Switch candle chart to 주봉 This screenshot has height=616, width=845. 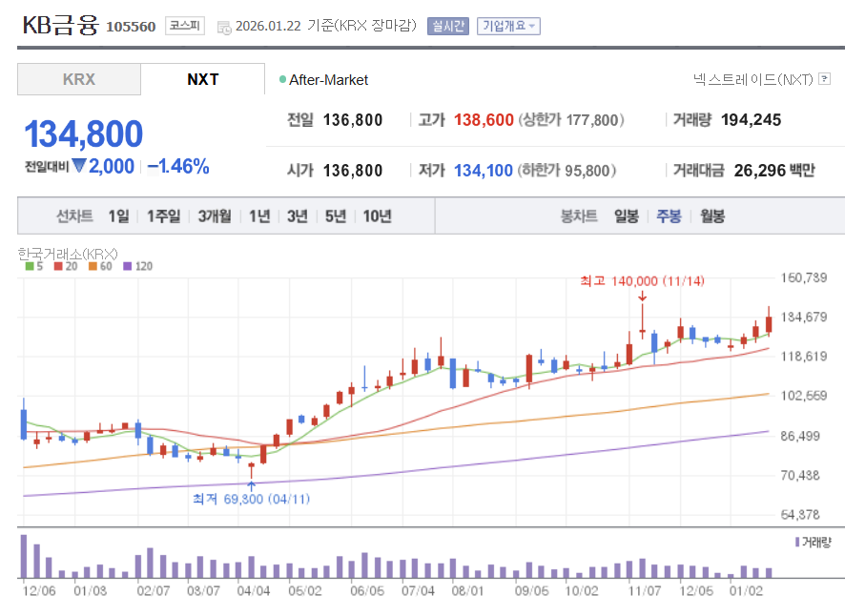coord(669,216)
